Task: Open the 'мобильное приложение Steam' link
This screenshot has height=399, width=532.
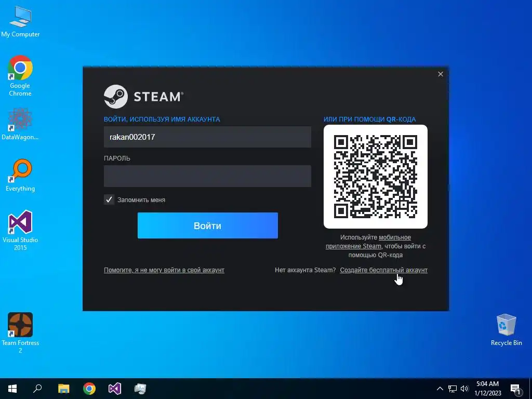Action: pyautogui.click(x=368, y=242)
